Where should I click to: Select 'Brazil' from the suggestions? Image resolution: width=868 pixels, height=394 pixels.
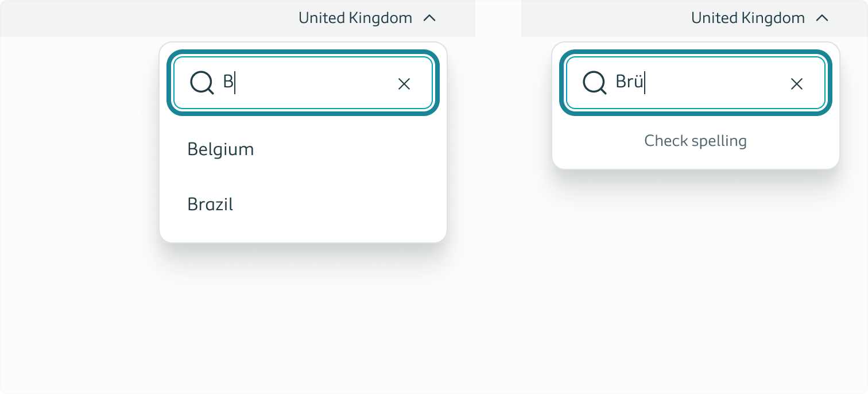pyautogui.click(x=210, y=204)
